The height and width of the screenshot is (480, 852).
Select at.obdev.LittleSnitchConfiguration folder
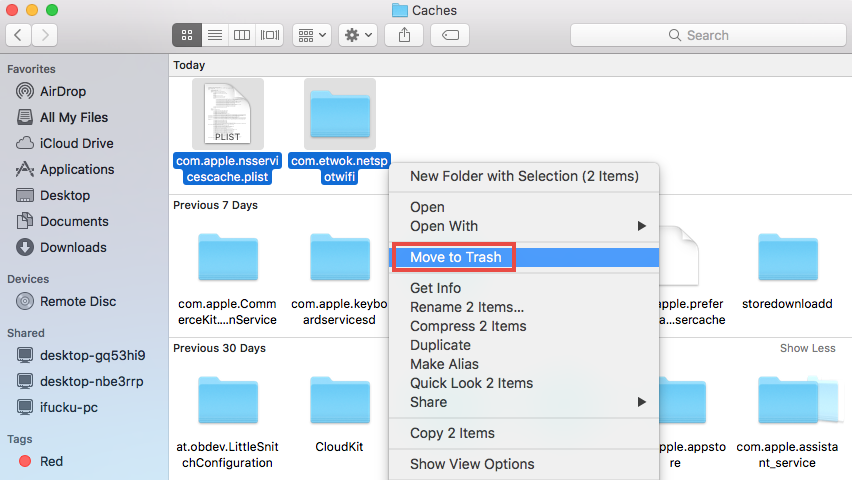228,400
